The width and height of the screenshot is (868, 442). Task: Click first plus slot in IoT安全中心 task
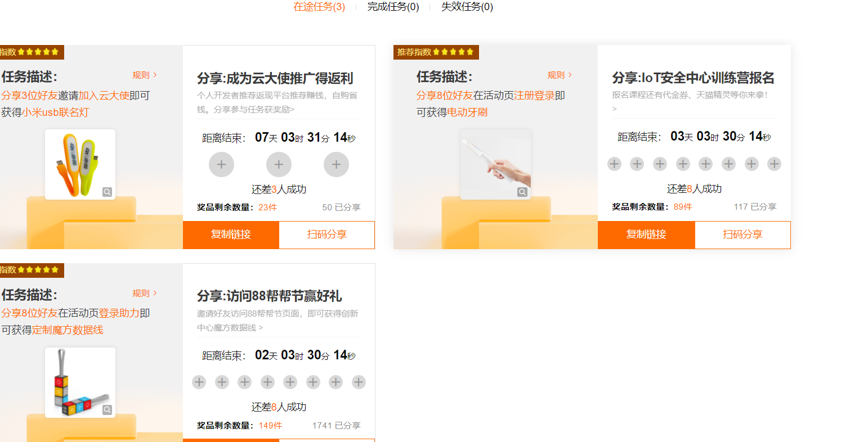tap(614, 164)
